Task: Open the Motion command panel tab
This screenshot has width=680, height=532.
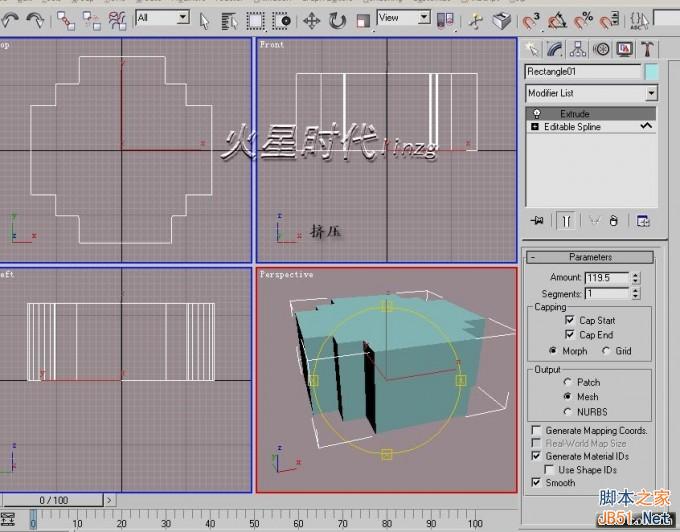Action: tap(601, 49)
